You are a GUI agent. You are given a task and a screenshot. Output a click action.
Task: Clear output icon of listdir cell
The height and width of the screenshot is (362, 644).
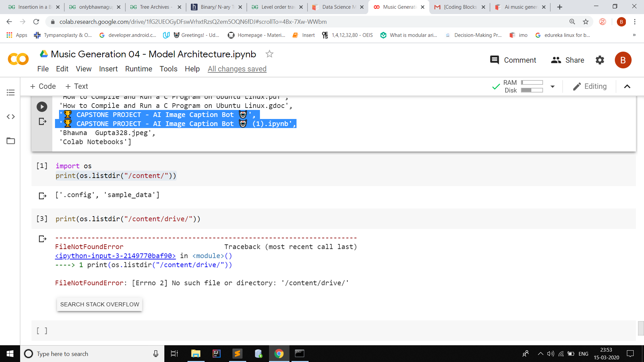click(43, 196)
